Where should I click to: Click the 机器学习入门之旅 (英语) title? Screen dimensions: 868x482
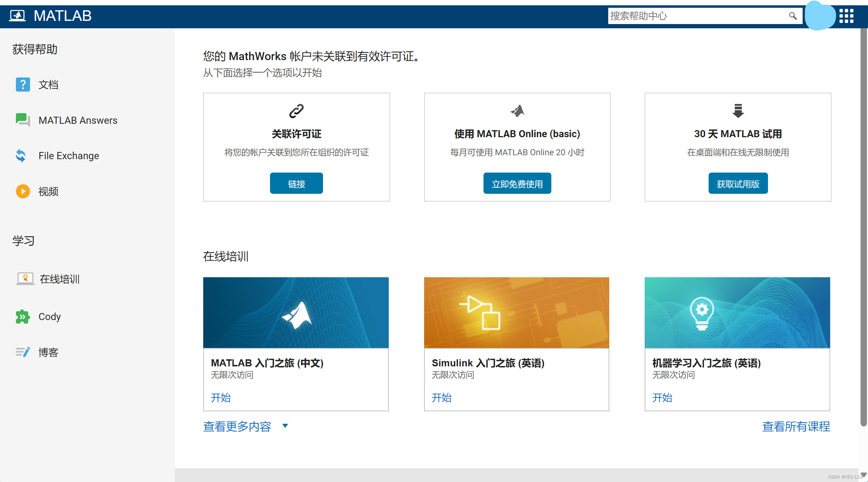pos(706,363)
